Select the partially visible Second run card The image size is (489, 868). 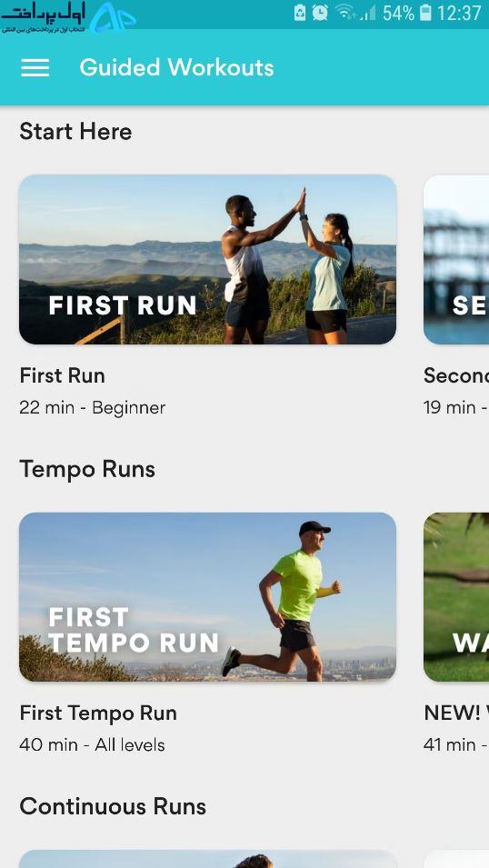click(456, 260)
